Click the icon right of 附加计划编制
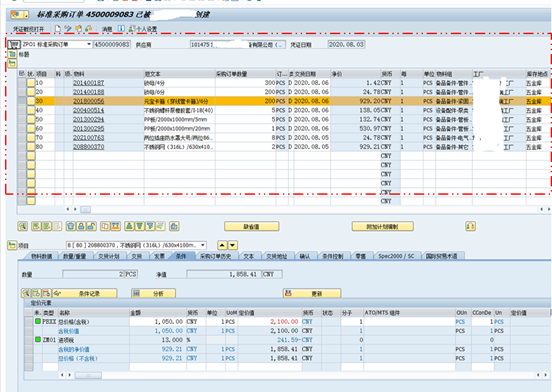The image size is (552, 392). click(470, 226)
